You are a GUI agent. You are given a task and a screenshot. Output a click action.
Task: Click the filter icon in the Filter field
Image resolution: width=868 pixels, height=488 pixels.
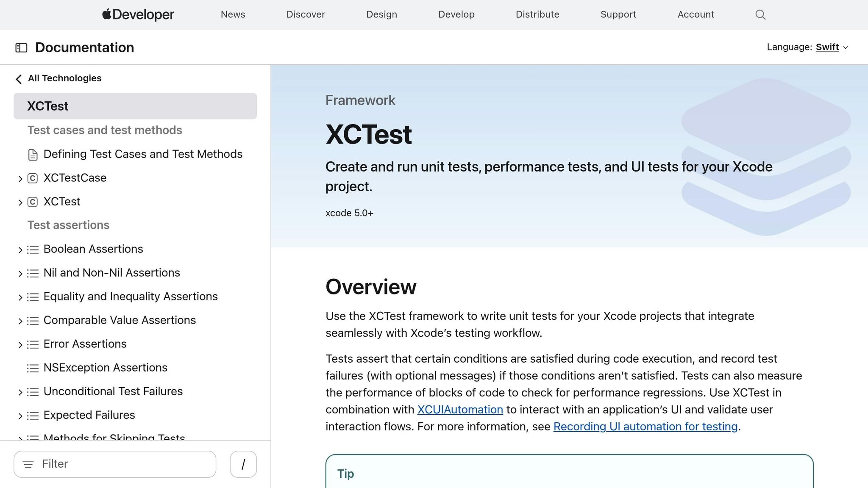pyautogui.click(x=28, y=465)
